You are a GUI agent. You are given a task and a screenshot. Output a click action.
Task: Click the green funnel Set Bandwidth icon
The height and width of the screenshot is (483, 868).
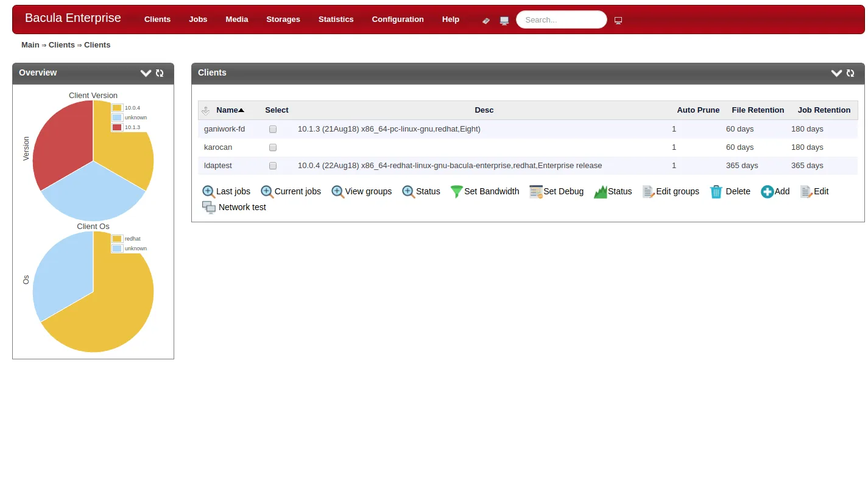tap(457, 192)
